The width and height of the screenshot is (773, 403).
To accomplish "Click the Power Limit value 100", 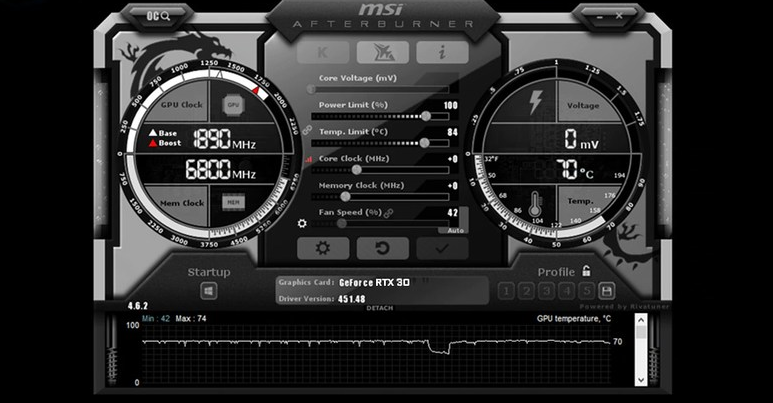I will click(x=451, y=105).
